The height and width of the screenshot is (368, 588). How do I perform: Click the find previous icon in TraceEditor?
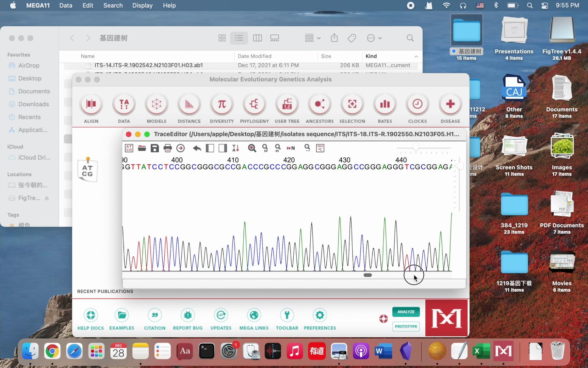pos(278,148)
